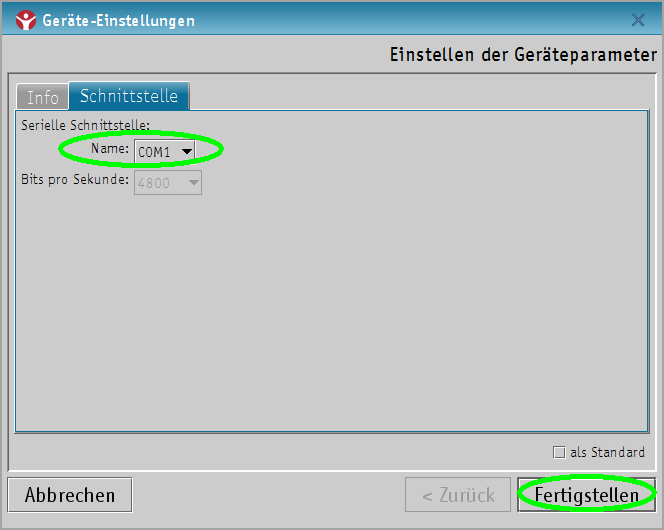Finish setup with the Fertigstellen button
The height and width of the screenshot is (530, 664).
[x=587, y=495]
